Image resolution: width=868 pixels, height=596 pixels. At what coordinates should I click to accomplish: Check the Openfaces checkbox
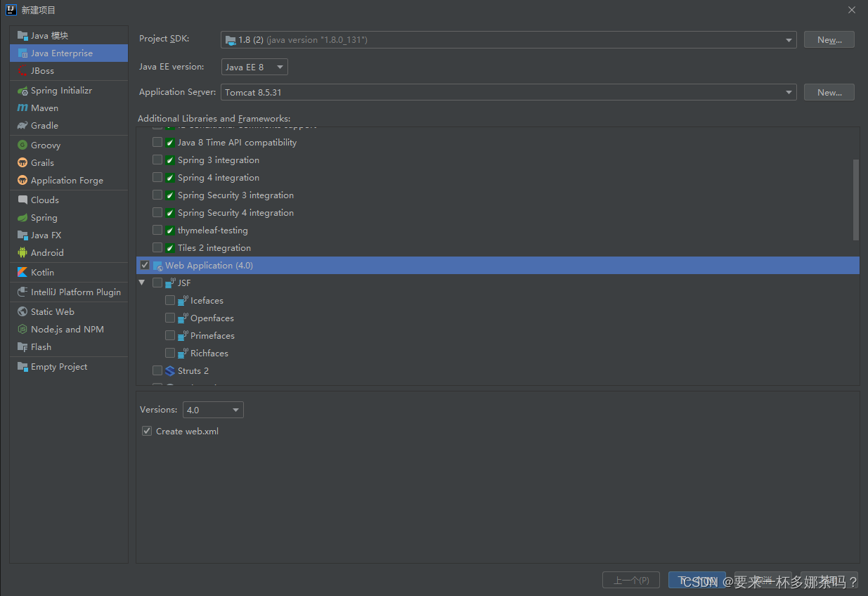click(x=170, y=318)
